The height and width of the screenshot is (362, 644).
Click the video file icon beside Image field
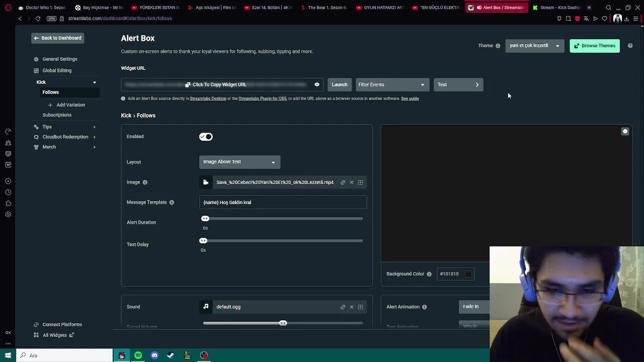(206, 182)
